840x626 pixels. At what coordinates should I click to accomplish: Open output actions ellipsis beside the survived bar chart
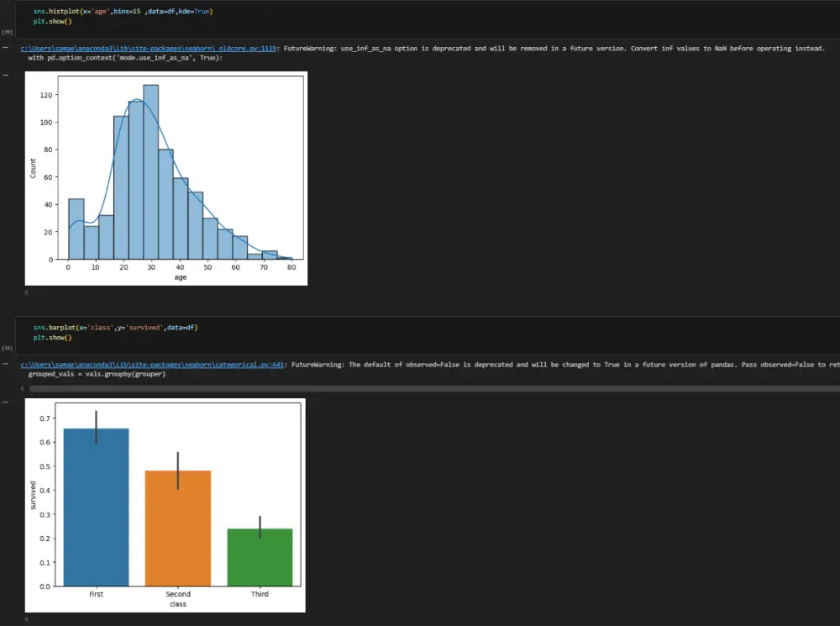[5, 402]
